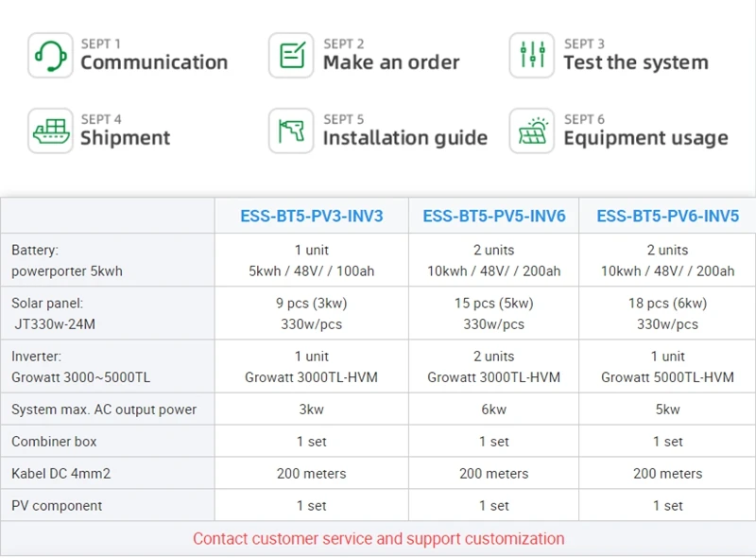Click the SEPT 5 label

point(343,119)
